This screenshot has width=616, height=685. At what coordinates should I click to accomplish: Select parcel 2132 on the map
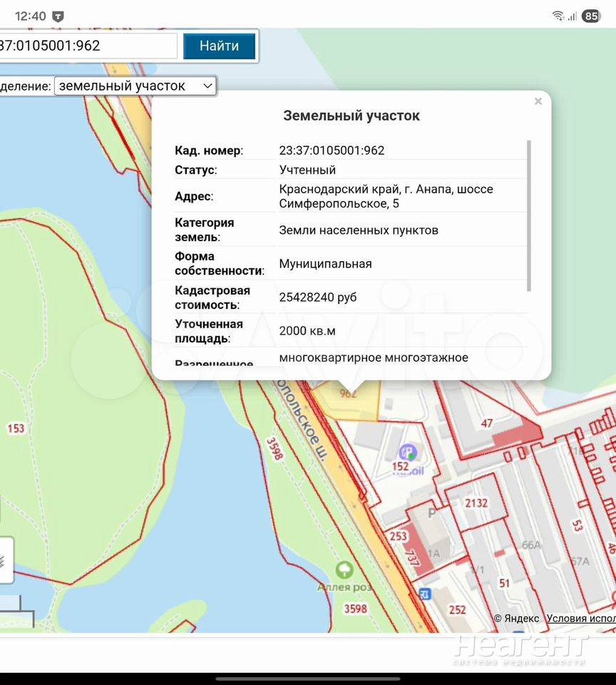click(476, 503)
